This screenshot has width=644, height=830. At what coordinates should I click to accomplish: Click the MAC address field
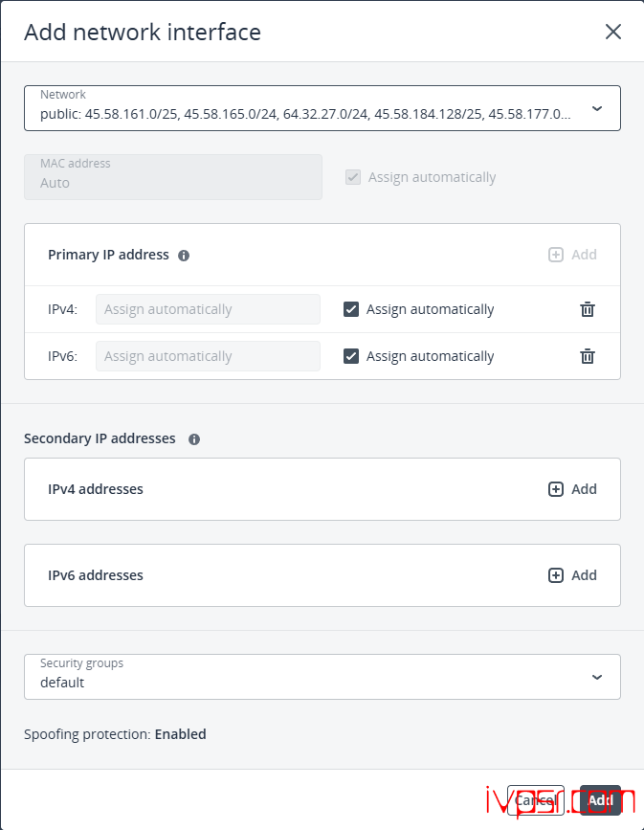click(173, 177)
